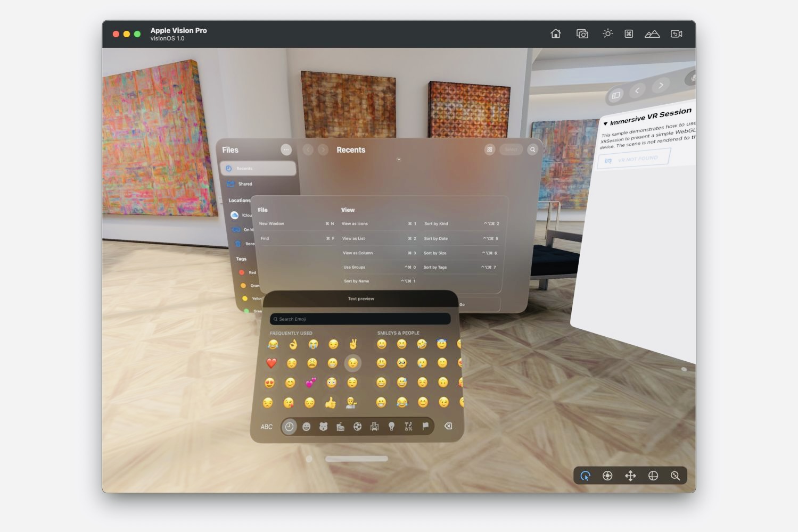Open the brightness sun icon in the title bar
The width and height of the screenshot is (798, 532).
pyautogui.click(x=607, y=33)
